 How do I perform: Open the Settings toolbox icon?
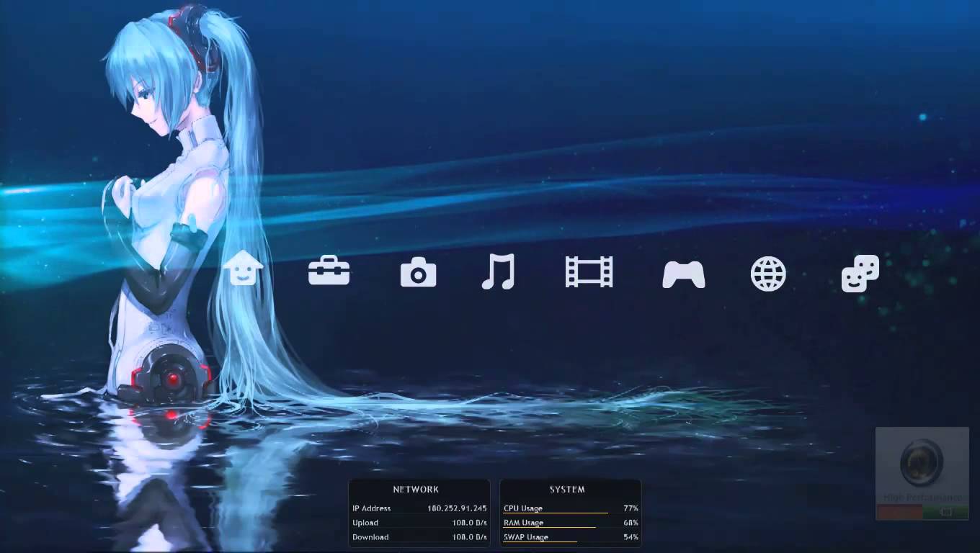pyautogui.click(x=329, y=271)
